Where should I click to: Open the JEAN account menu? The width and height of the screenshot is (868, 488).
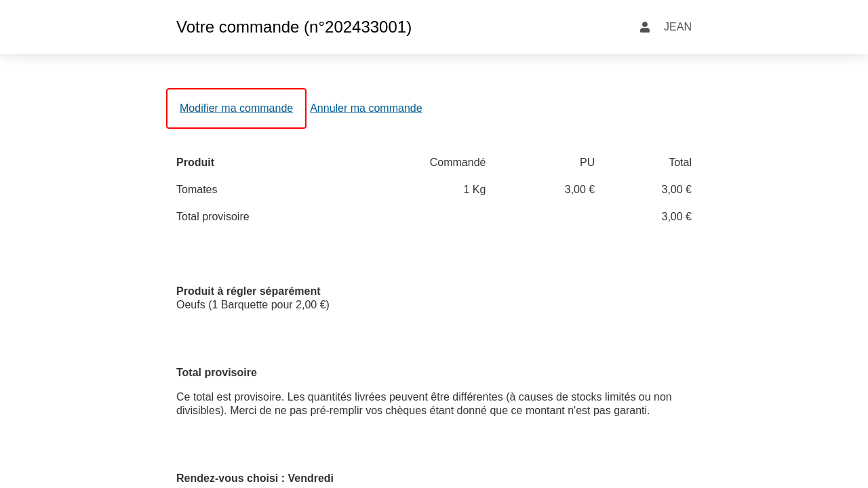pos(677,27)
